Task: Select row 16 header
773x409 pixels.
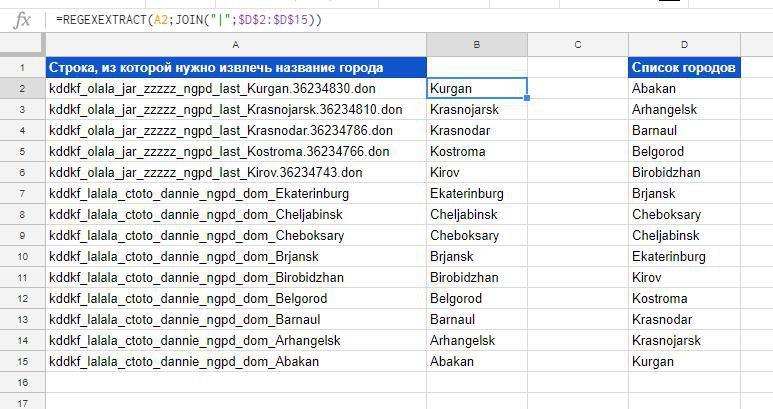Action: coord(23,382)
